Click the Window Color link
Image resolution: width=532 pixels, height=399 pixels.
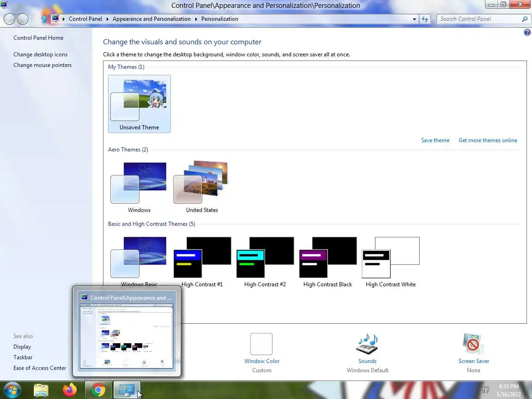point(262,361)
